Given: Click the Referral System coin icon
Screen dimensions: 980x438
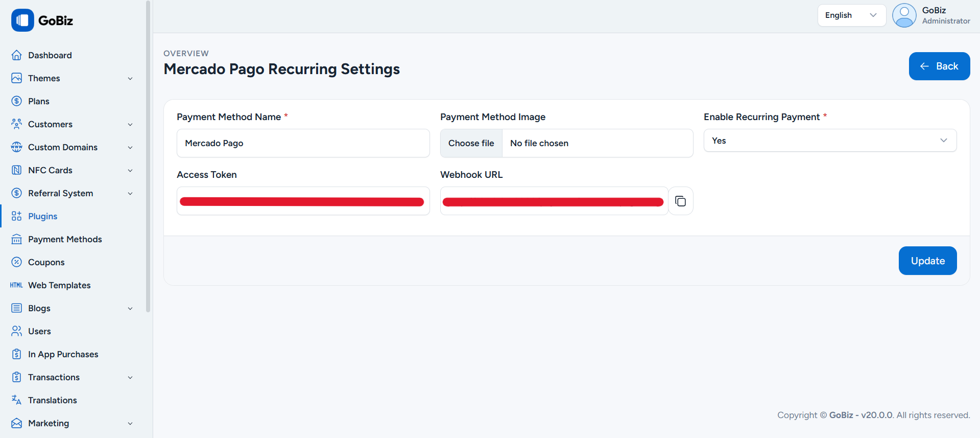Looking at the screenshot, I should (17, 193).
